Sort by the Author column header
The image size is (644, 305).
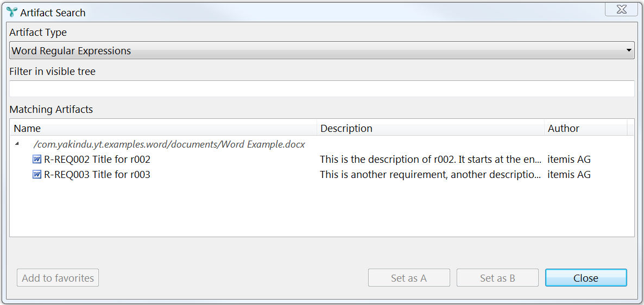pos(586,129)
